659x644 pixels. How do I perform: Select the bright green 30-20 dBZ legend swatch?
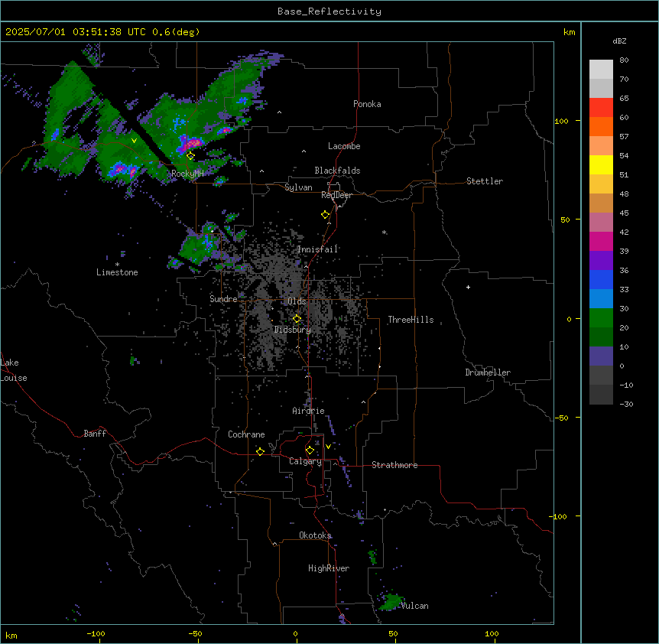pos(601,318)
